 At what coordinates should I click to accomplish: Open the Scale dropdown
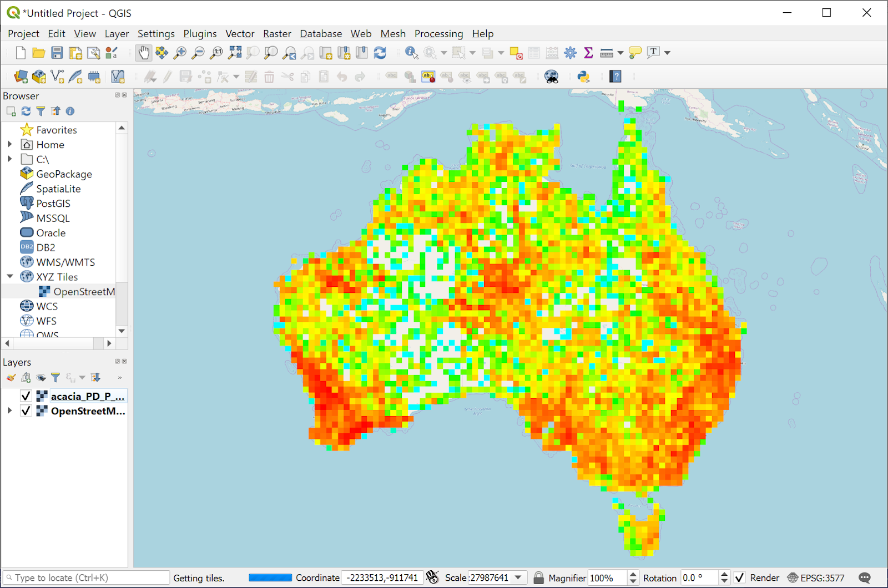(x=518, y=577)
